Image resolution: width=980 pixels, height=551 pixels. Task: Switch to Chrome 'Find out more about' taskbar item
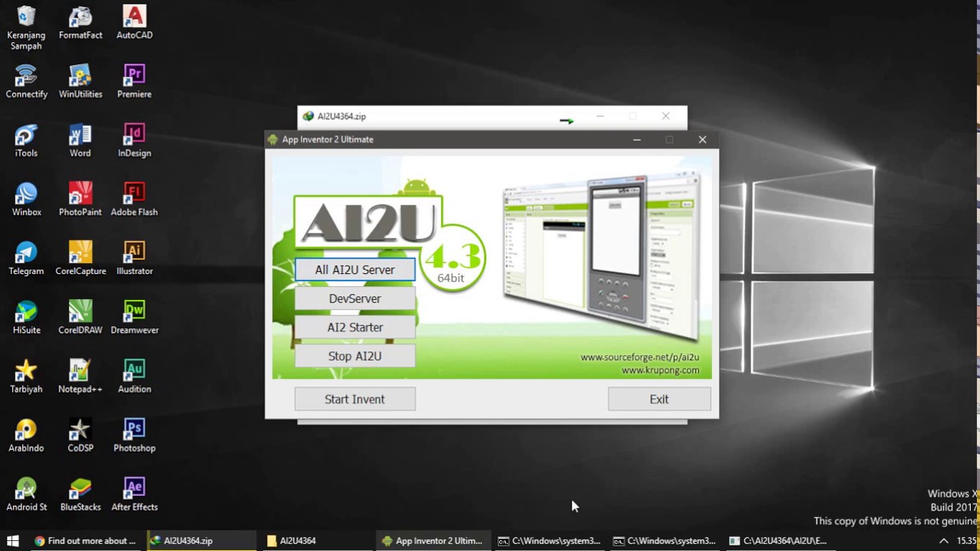coord(86,540)
